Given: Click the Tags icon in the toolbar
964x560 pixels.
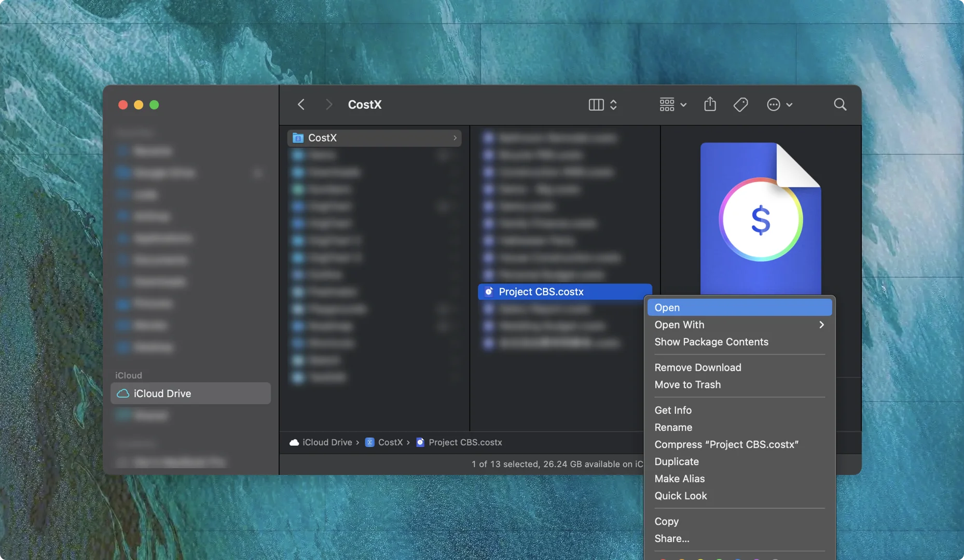Looking at the screenshot, I should pos(740,104).
